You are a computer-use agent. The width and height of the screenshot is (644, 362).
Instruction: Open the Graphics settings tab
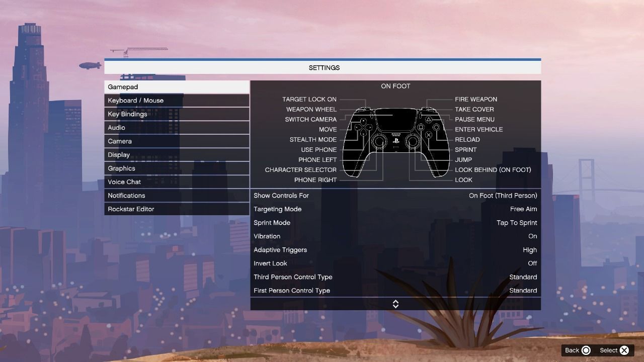pyautogui.click(x=177, y=168)
